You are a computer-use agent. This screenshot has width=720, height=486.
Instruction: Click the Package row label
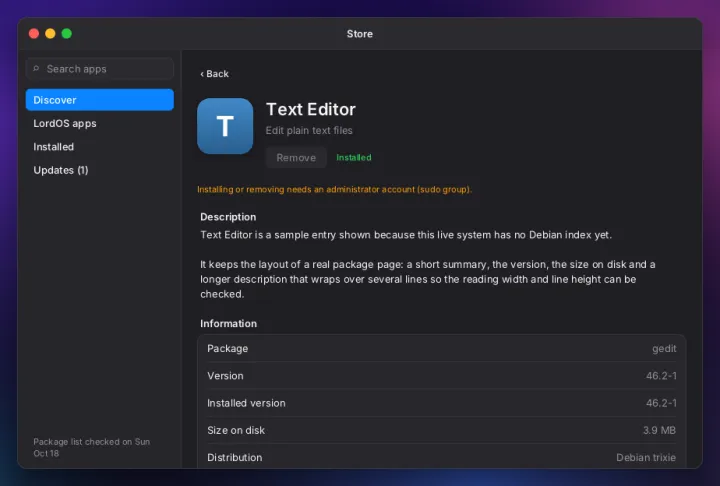point(227,349)
